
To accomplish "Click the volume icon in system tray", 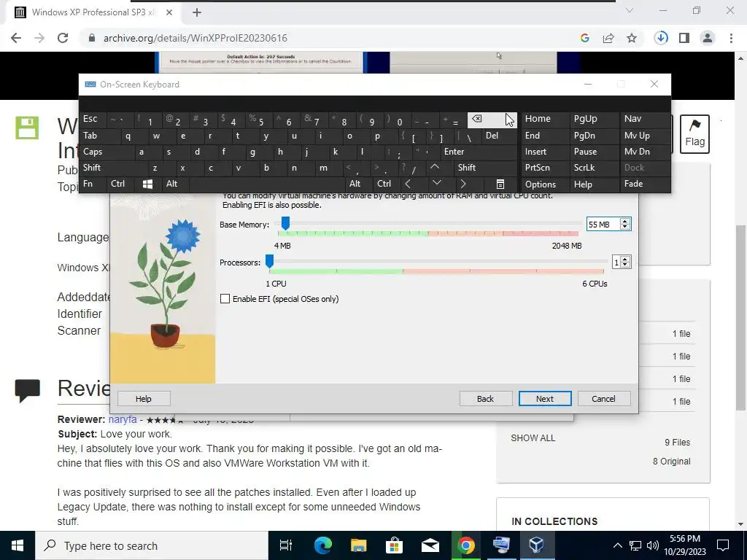I will (653, 545).
